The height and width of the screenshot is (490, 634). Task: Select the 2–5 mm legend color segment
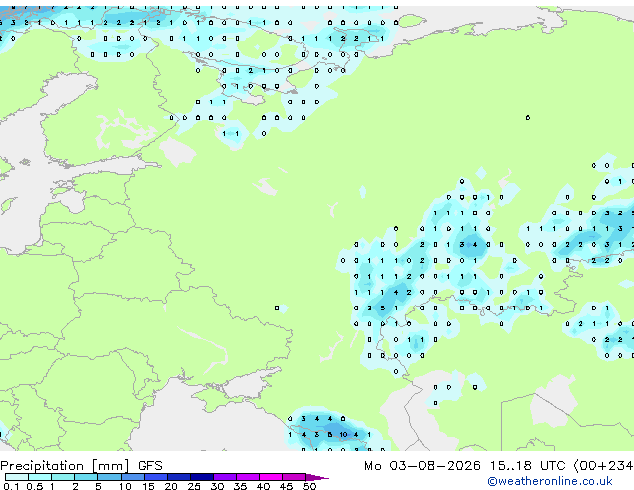(x=86, y=477)
